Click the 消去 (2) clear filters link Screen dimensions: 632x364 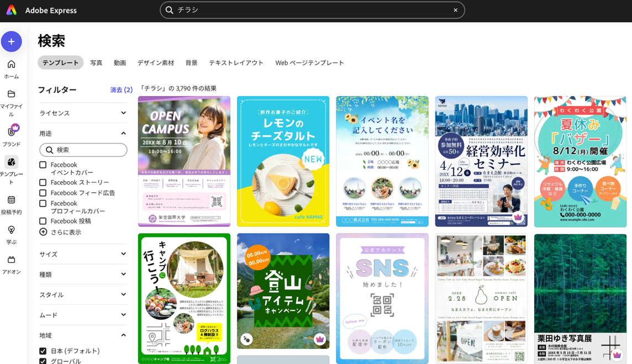tap(121, 90)
